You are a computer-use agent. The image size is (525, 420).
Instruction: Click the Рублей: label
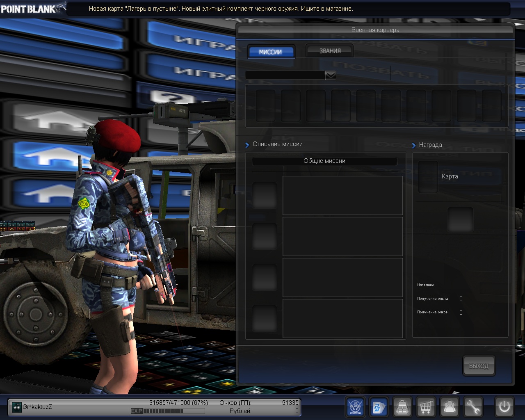click(x=241, y=411)
